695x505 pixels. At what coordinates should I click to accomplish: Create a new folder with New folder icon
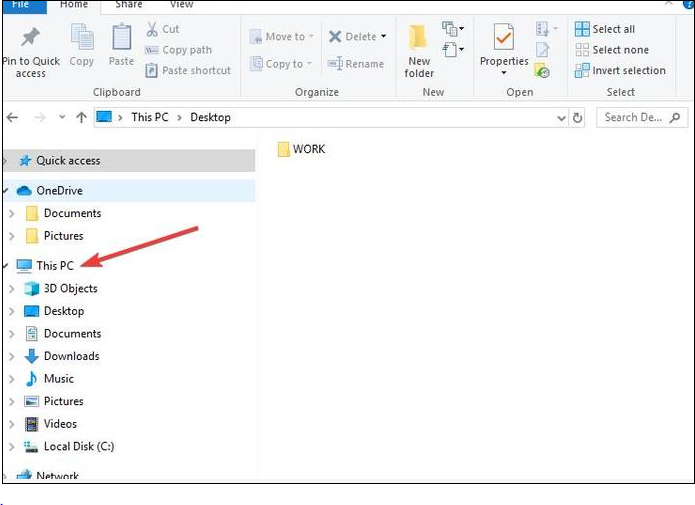[419, 40]
